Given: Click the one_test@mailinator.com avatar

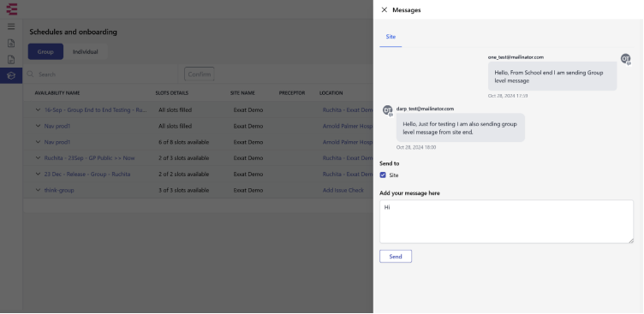Looking at the screenshot, I should 625,59.
